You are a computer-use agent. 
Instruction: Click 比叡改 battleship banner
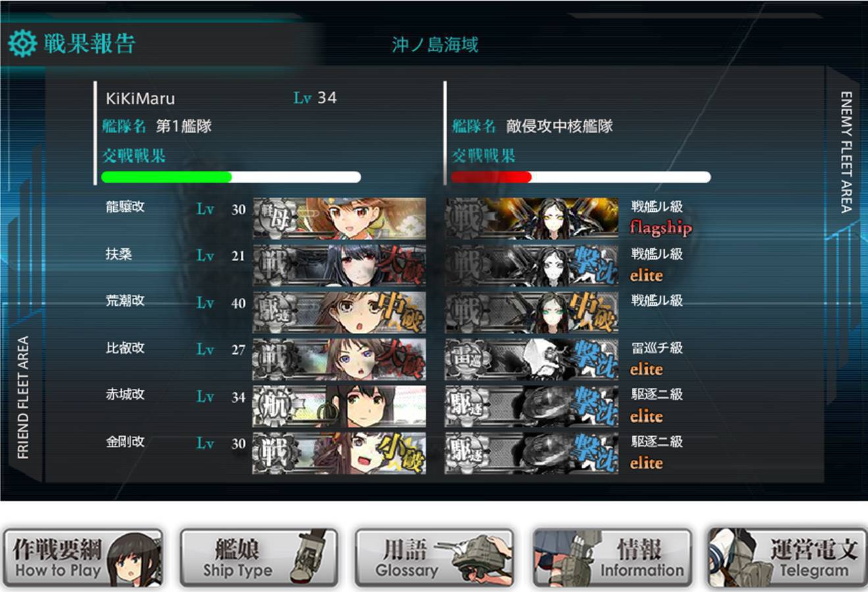[340, 359]
